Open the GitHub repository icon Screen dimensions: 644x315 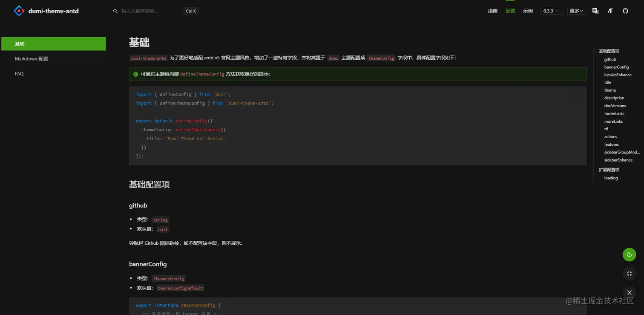625,11
